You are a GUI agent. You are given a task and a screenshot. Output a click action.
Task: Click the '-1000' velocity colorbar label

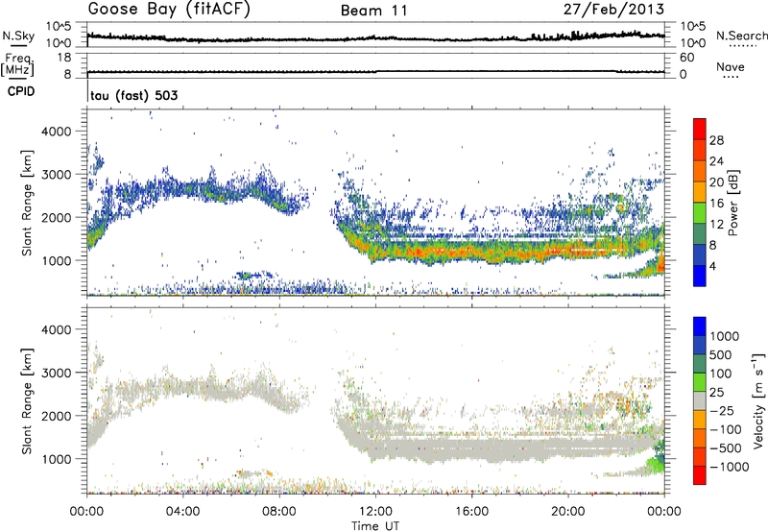click(x=730, y=467)
